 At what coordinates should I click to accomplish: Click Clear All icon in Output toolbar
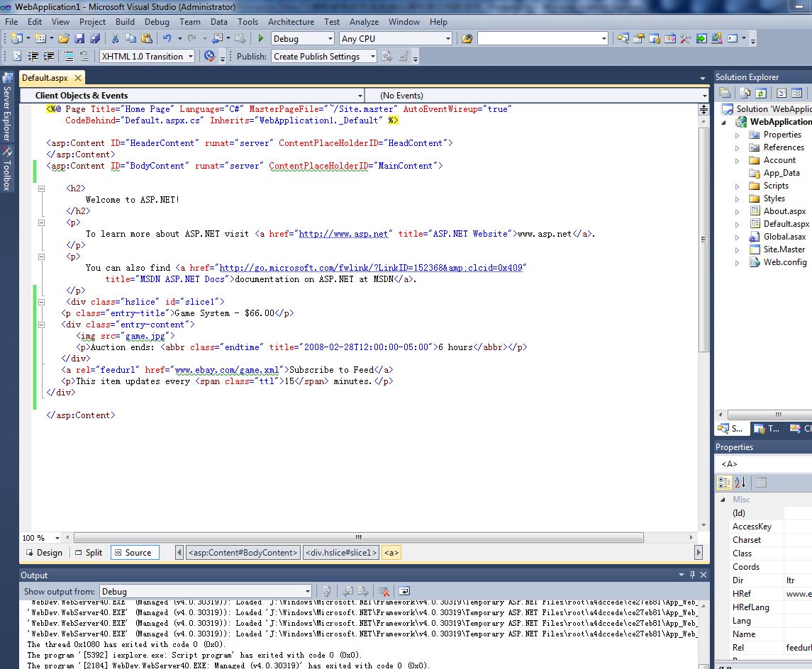pos(384,591)
